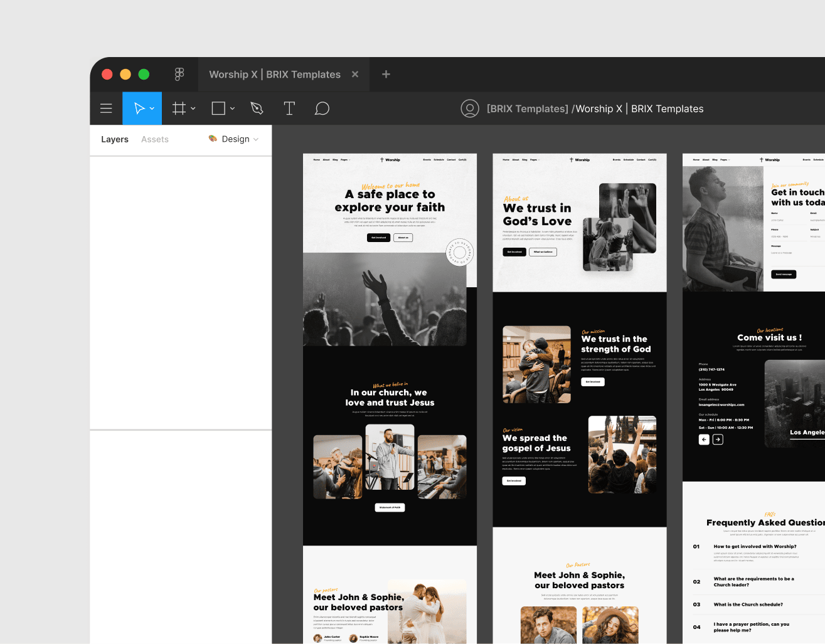Select the Pen tool

click(257, 108)
